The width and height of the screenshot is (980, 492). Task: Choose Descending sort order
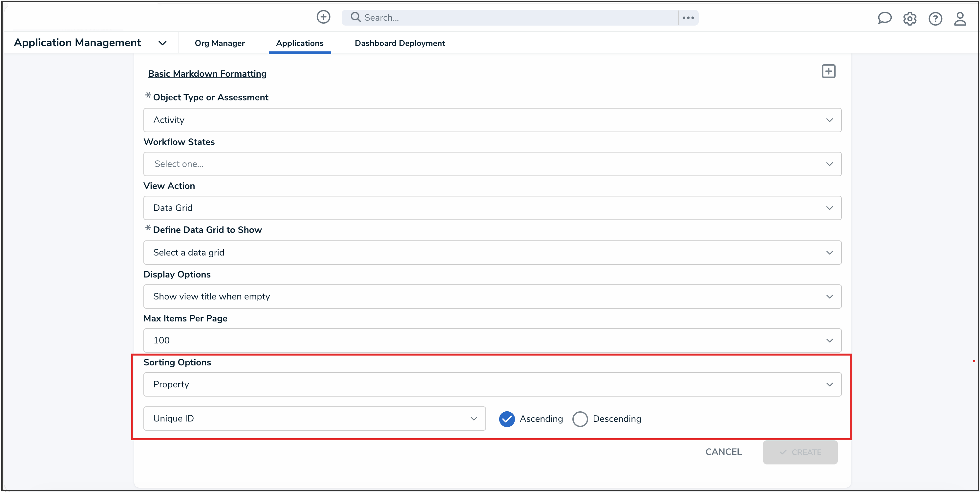pyautogui.click(x=580, y=419)
